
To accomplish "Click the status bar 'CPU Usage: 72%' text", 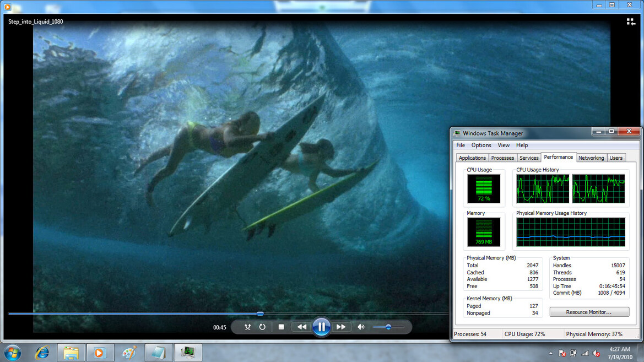I will (x=524, y=334).
